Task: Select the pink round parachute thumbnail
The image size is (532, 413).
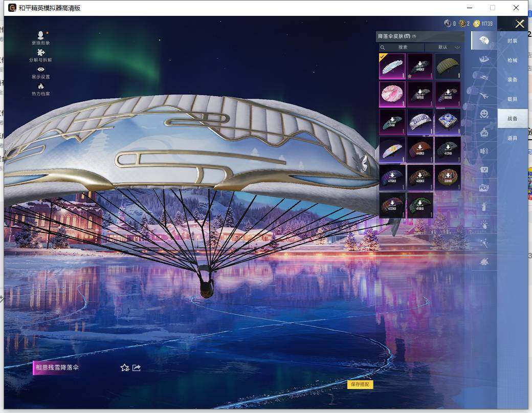Action: [392, 94]
